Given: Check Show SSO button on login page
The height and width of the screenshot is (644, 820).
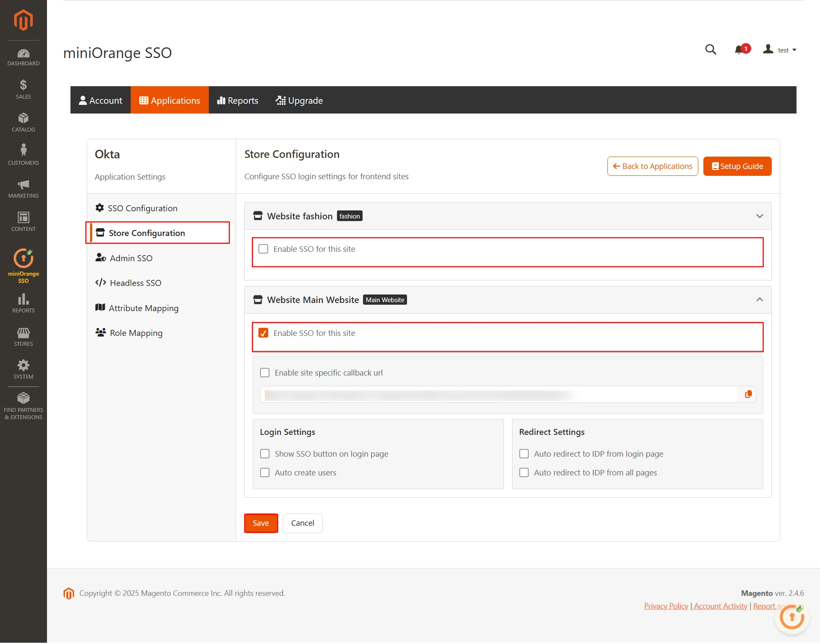Looking at the screenshot, I should click(265, 454).
